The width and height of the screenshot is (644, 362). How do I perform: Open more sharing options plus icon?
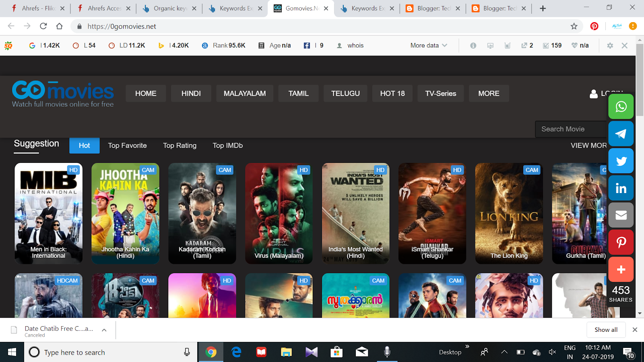click(x=621, y=269)
